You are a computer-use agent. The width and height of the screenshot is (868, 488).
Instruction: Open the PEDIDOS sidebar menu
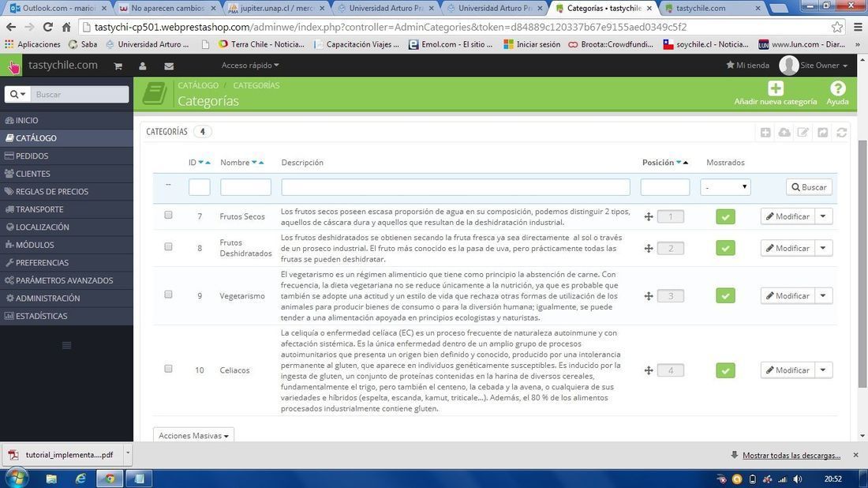pos(66,156)
